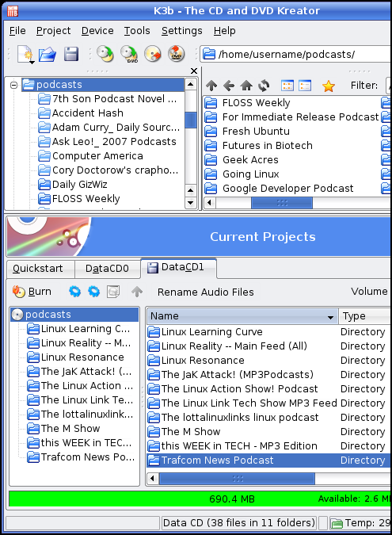Click the Temp folder icon in status bar
This screenshot has height=535, width=392.
(337, 523)
